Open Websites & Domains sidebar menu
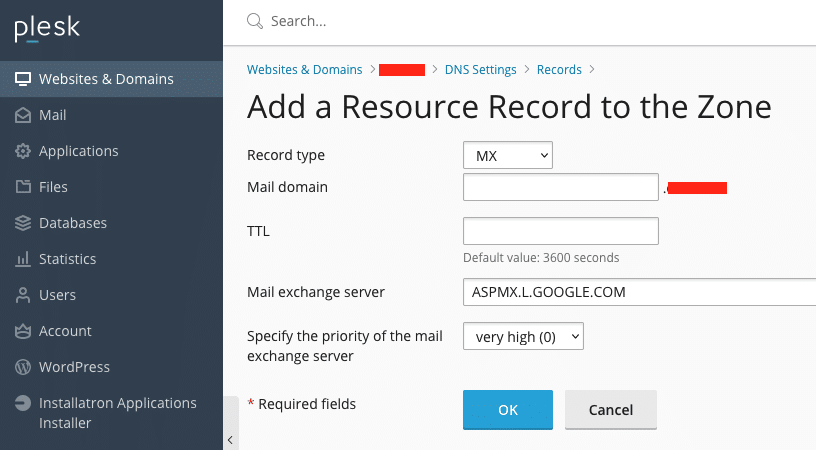The width and height of the screenshot is (816, 450). [x=106, y=79]
